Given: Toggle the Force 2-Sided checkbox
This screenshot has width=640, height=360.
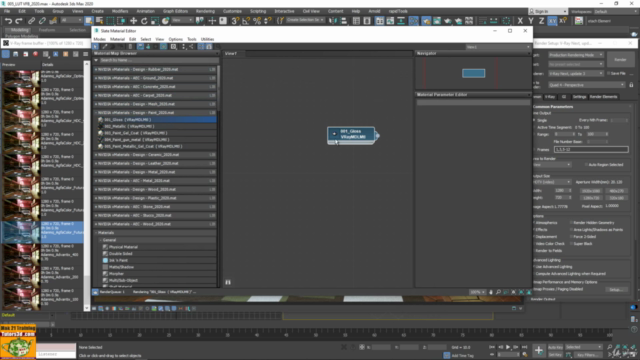Looking at the screenshot, I should tap(571, 237).
